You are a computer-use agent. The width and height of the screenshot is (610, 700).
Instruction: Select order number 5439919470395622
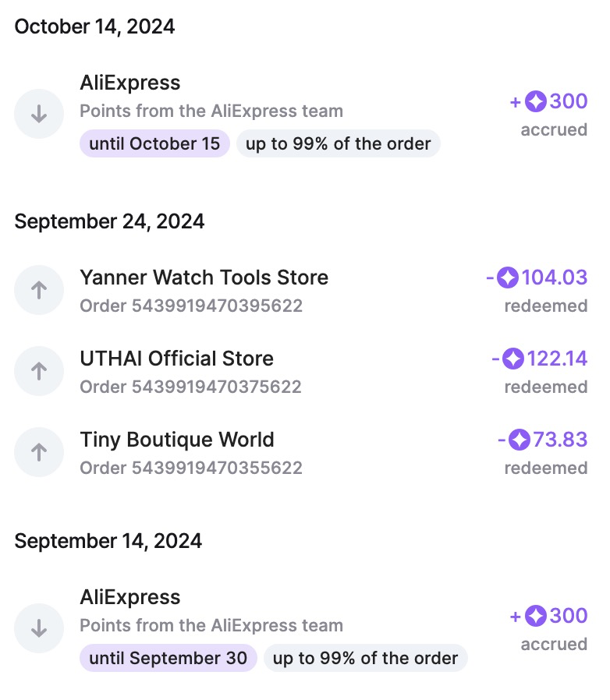click(x=190, y=306)
